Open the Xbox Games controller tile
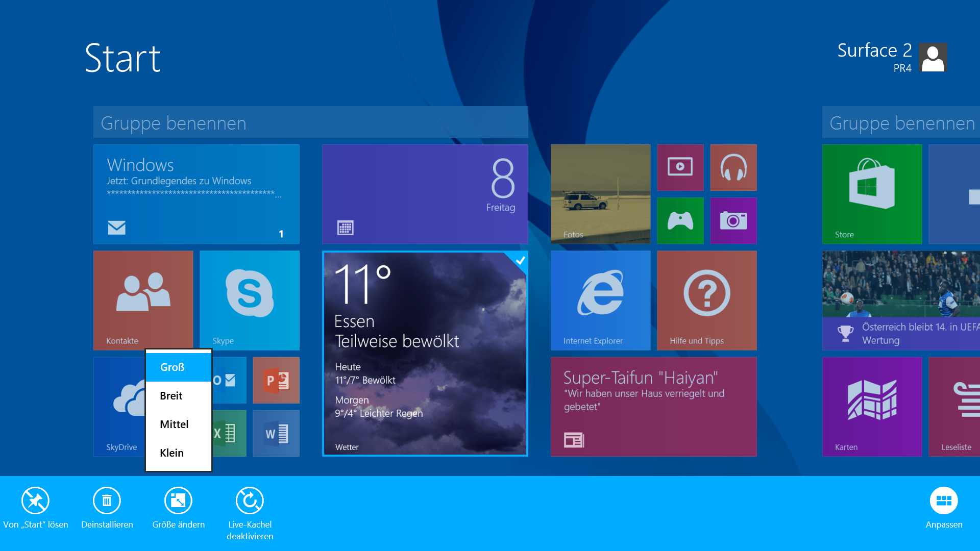Viewport: 980px width, 551px height. pyautogui.click(x=680, y=220)
